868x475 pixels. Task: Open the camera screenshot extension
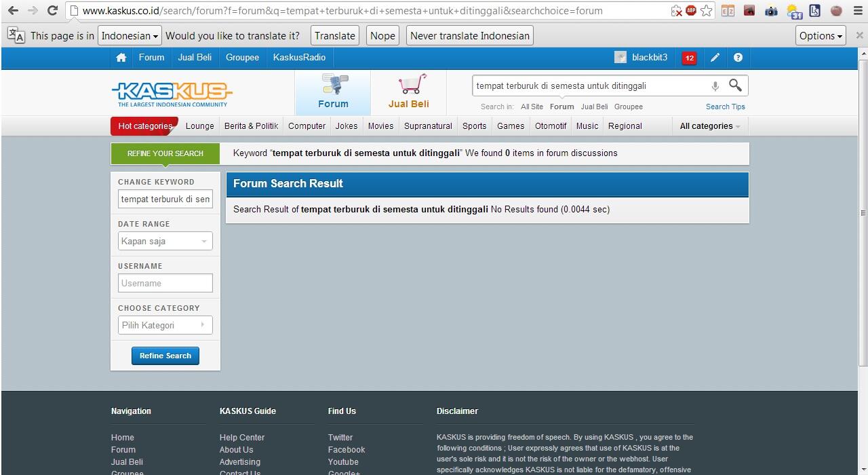(x=771, y=11)
